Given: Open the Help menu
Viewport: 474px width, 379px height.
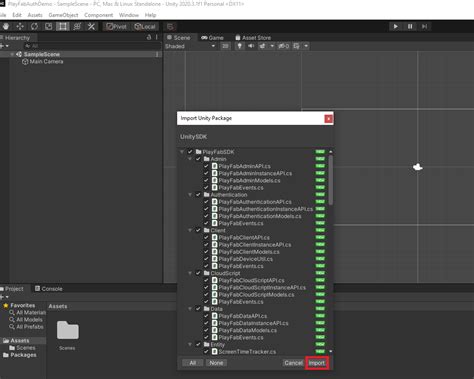Looking at the screenshot, I should click(150, 15).
